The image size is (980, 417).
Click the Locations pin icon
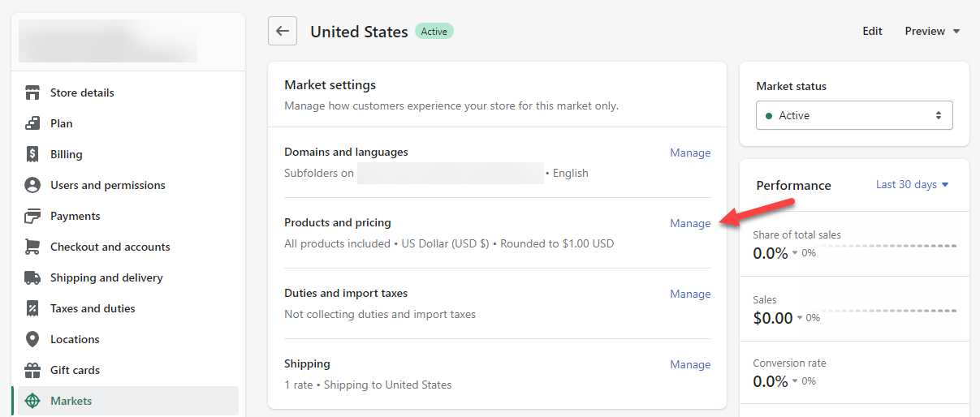coord(32,339)
